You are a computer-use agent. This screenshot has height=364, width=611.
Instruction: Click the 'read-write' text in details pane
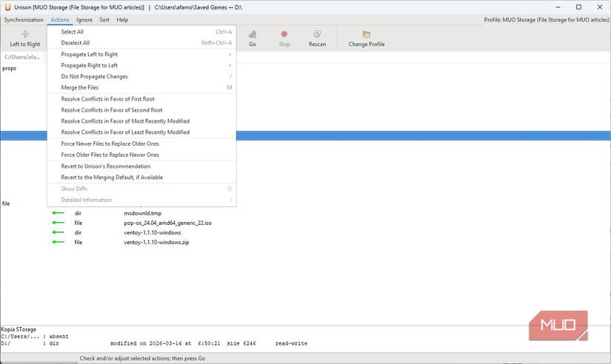point(291,343)
